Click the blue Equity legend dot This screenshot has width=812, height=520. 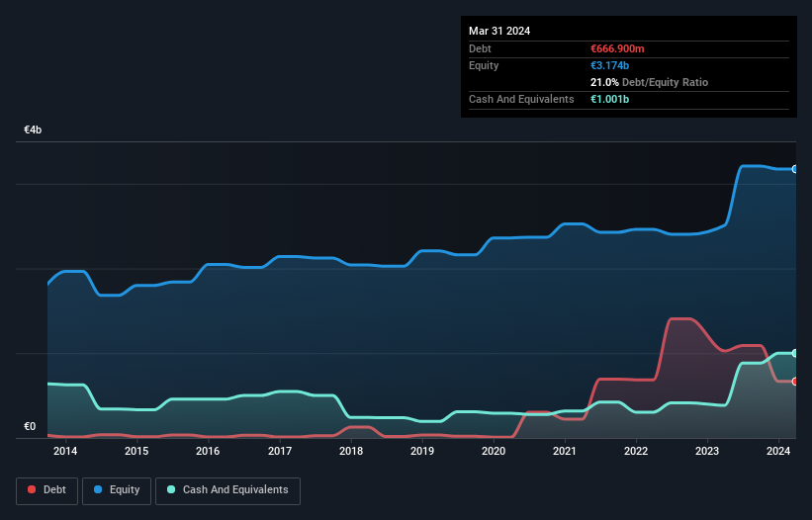click(x=98, y=489)
